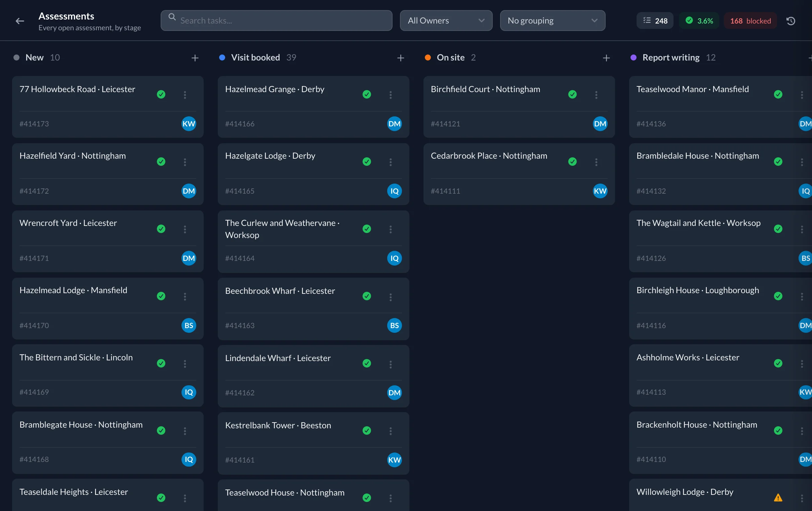
Task: Open options menu for Hazelmead Grange card
Action: (391, 95)
